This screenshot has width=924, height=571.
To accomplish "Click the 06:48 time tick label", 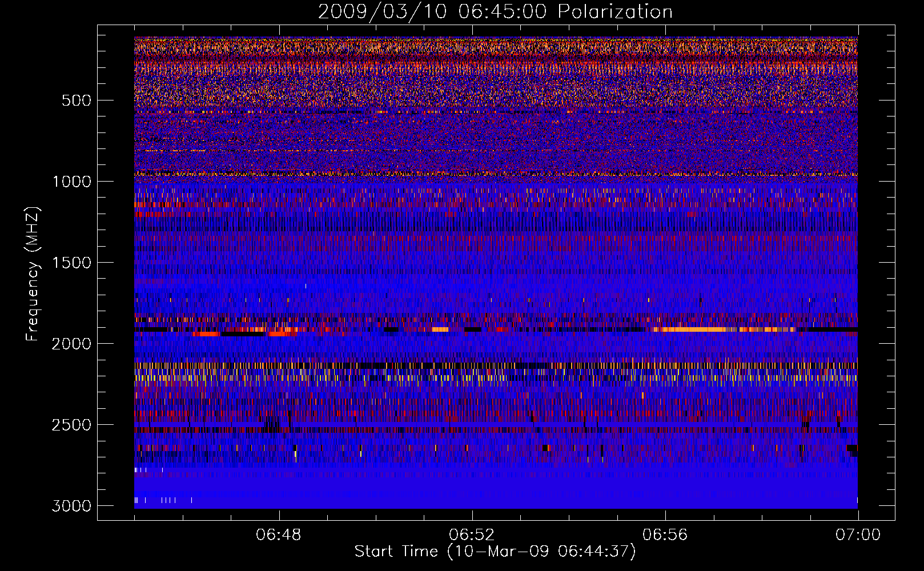I will (x=279, y=535).
